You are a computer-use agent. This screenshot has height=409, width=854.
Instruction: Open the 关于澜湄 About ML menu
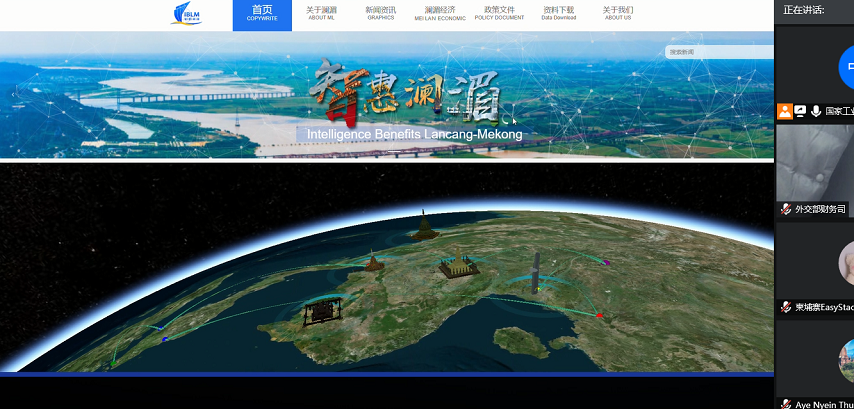pos(321,14)
